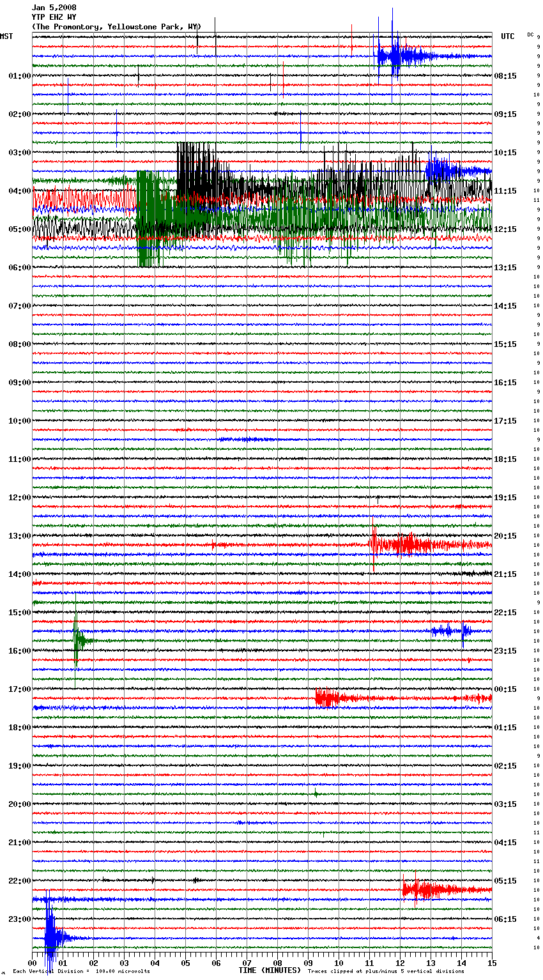Click the 16:15 UTC time label

coord(505,383)
